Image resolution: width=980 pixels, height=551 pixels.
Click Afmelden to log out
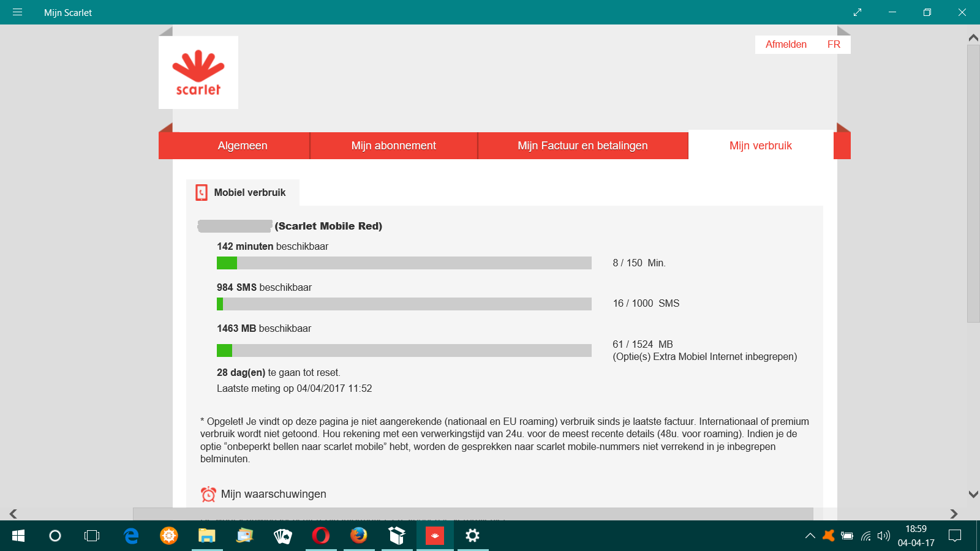pos(786,44)
